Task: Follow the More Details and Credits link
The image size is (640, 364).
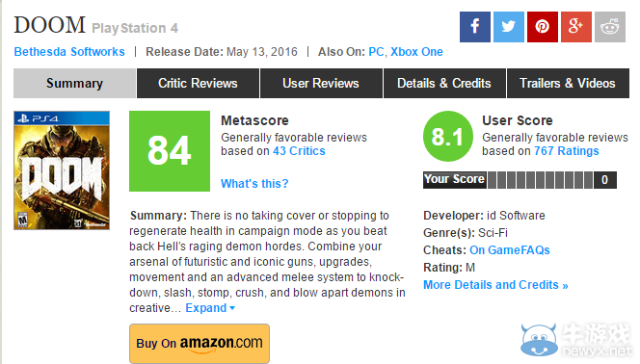Action: click(x=495, y=285)
